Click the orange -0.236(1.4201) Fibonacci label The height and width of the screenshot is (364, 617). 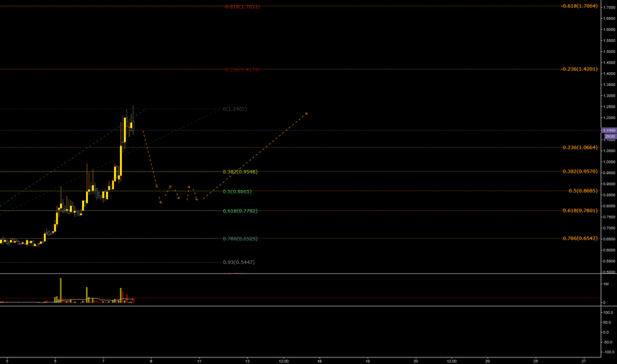(579, 69)
